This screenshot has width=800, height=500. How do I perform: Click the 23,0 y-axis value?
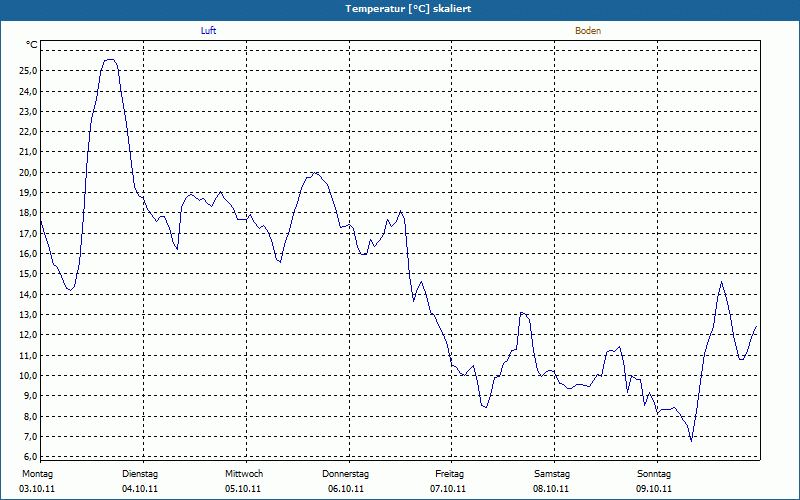tap(28, 112)
